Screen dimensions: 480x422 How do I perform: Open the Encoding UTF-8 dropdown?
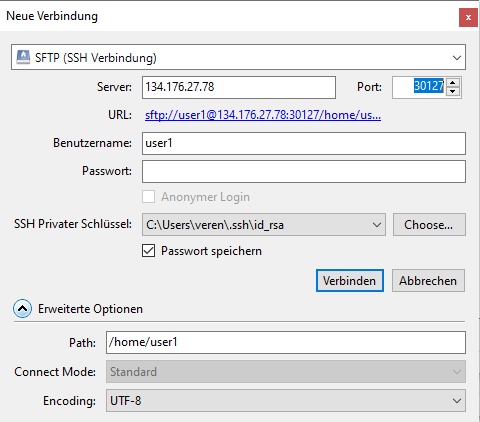286,400
